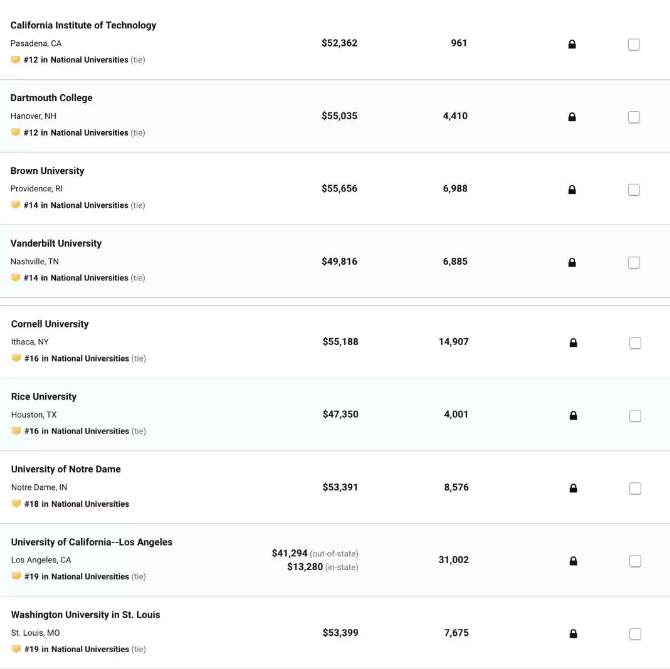This screenshot has width=670, height=669.
Task: Check the compare box for California Institute of Technology
Action: click(x=634, y=44)
